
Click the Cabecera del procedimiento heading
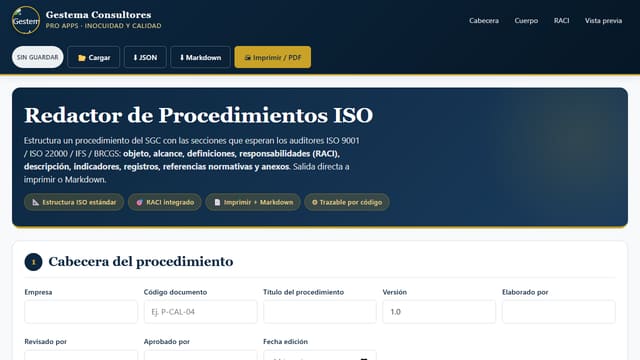click(x=141, y=262)
